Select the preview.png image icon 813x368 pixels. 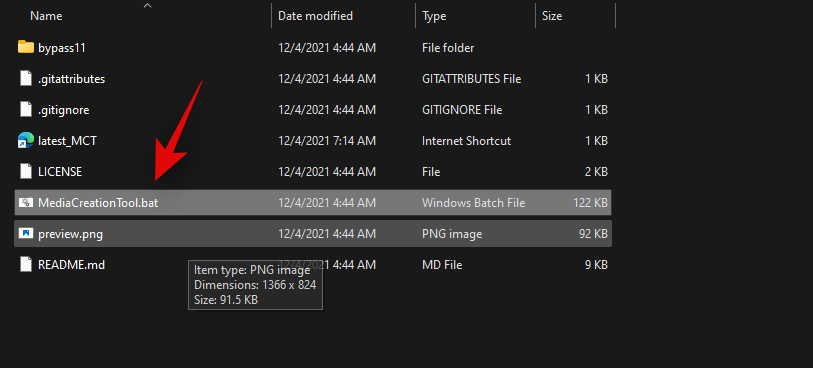(25, 234)
